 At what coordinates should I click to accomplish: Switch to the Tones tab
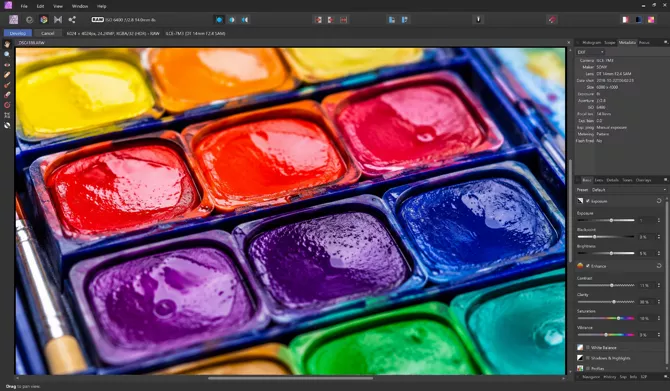coord(627,180)
